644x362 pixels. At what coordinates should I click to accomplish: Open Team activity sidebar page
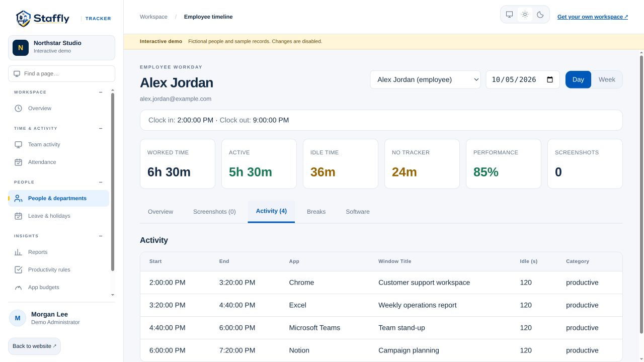pos(58,144)
